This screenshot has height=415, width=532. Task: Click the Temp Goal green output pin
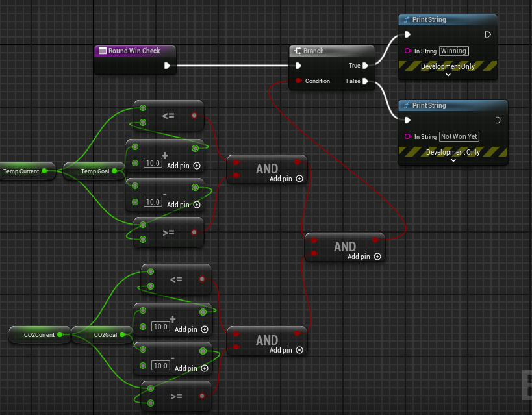point(114,171)
